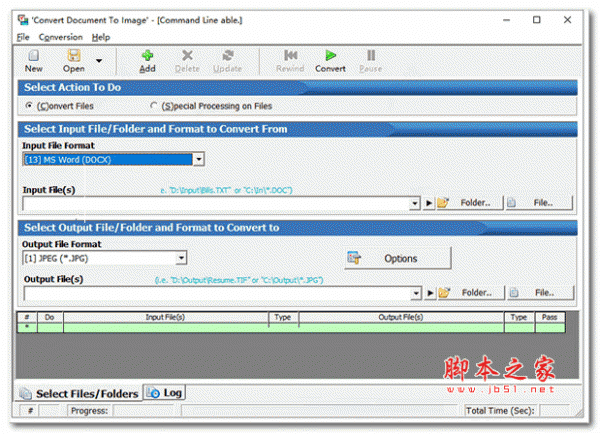The image size is (600, 434).
Task: Click the Rewind toolbar icon
Action: tap(290, 56)
